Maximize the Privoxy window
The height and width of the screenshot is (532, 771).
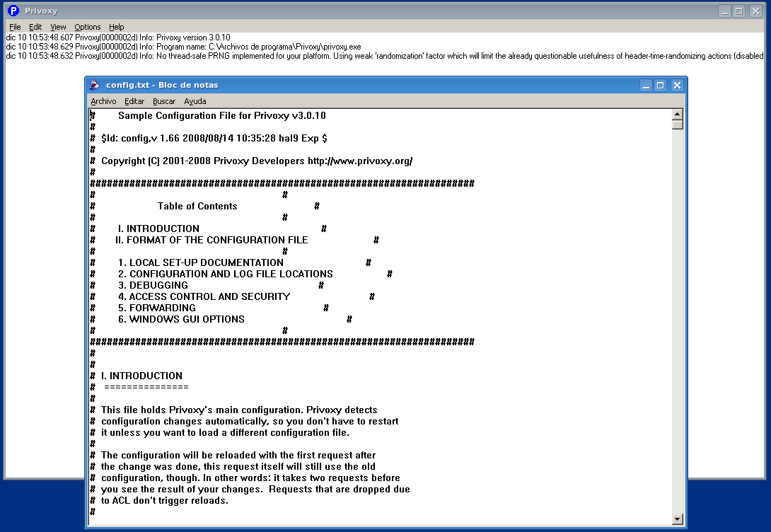739,11
